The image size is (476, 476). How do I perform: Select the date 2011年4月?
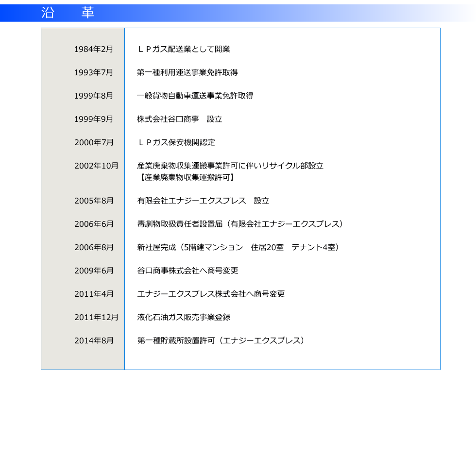[x=94, y=294]
